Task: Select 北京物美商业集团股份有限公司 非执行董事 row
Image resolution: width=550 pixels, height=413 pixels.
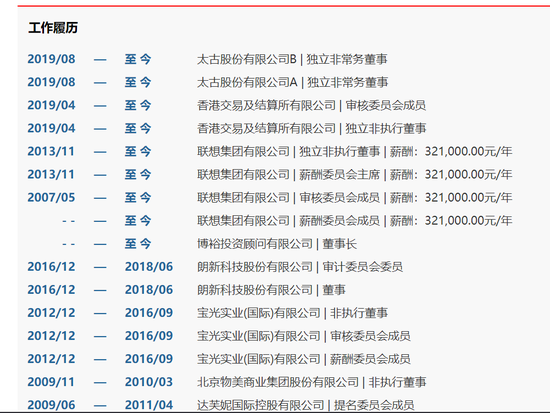Action: tap(311, 382)
